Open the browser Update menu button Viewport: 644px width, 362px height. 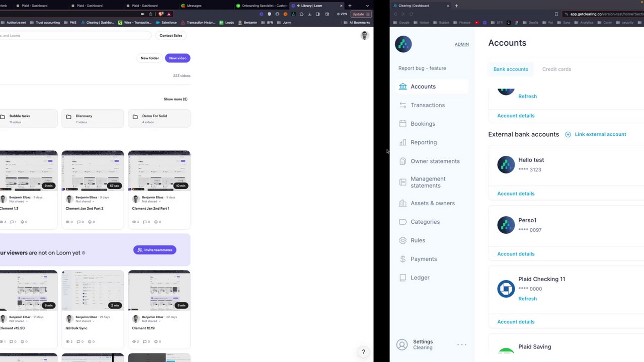[x=361, y=14]
